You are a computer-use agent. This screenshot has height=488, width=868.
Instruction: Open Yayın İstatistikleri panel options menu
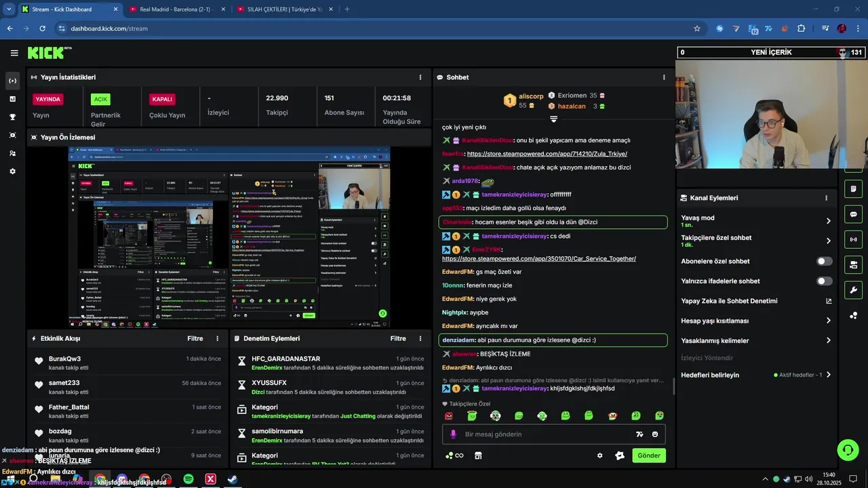tap(420, 77)
